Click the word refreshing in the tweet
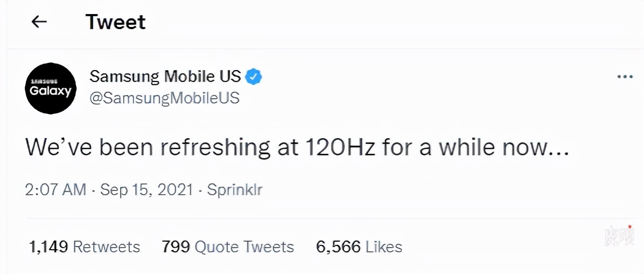The height and width of the screenshot is (274, 644). [208, 147]
